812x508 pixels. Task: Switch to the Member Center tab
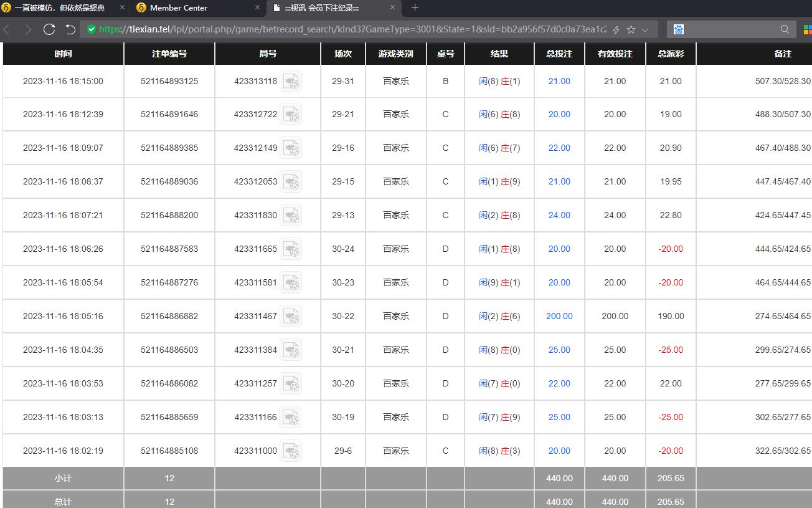click(198, 7)
